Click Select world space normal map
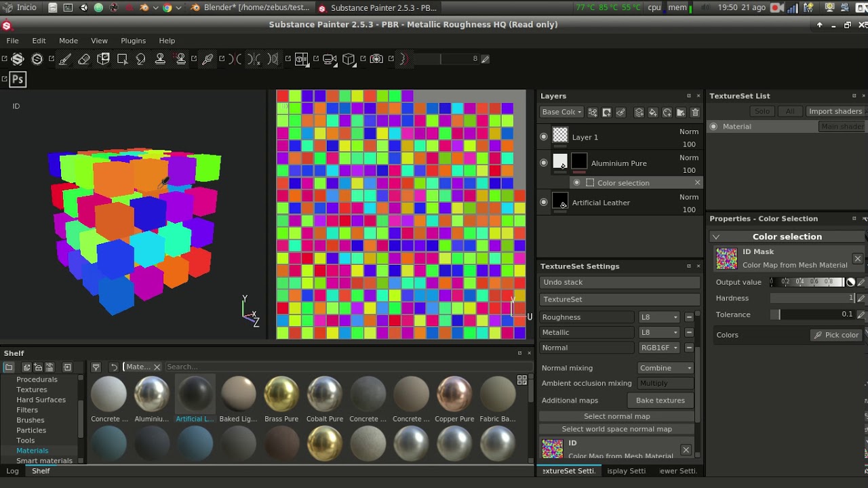868x488 pixels. [617, 429]
